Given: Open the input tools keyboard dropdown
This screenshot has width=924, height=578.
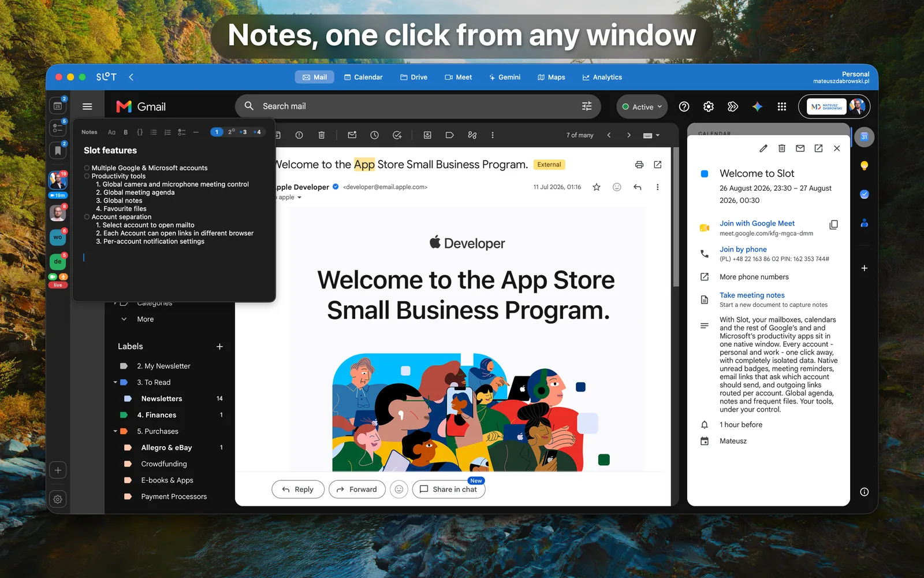Looking at the screenshot, I should [651, 135].
